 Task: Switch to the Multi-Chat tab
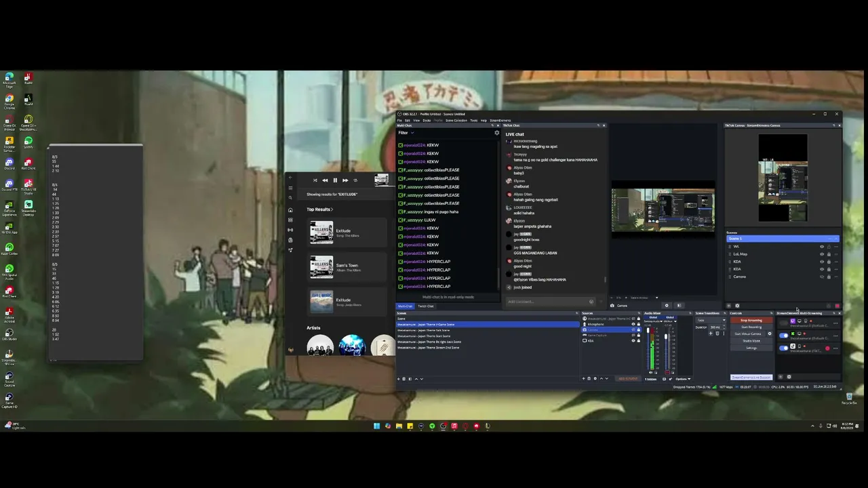[x=406, y=306]
